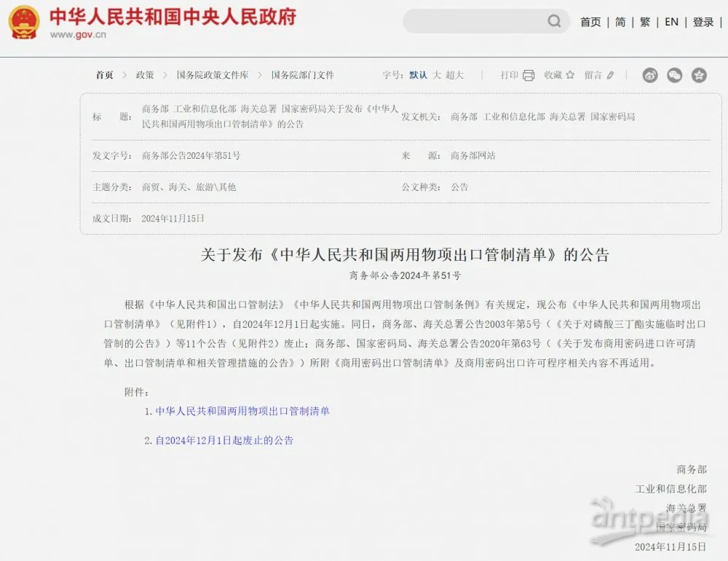Switch font size to 大
Viewport: 728px width, 561px height.
pos(438,75)
